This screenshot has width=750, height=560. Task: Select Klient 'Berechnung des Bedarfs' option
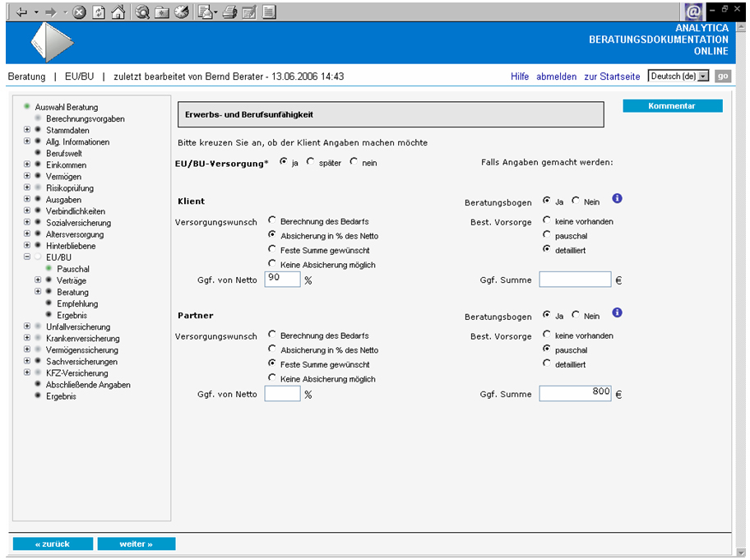coord(272,220)
